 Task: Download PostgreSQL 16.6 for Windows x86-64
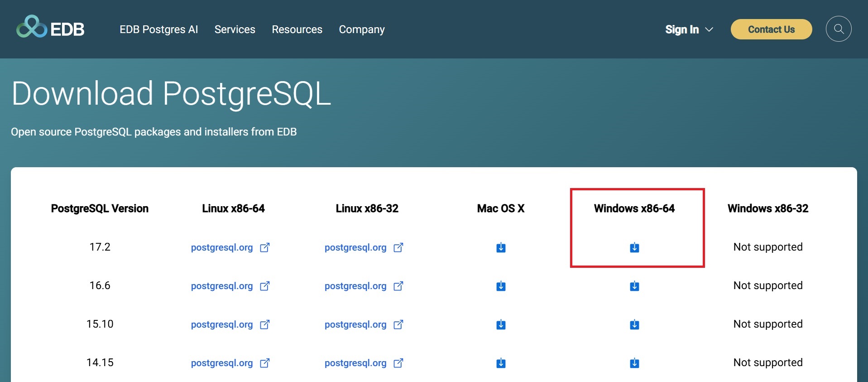(x=634, y=286)
